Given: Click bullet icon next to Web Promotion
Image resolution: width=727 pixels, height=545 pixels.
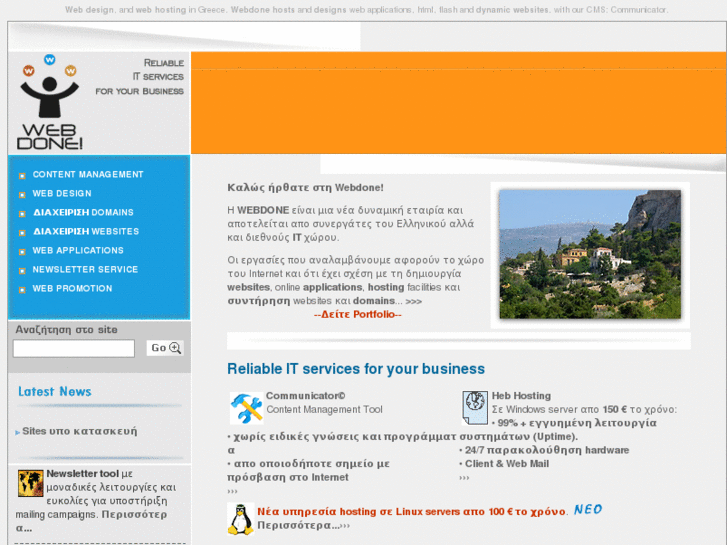Looking at the screenshot, I should pyautogui.click(x=22, y=290).
